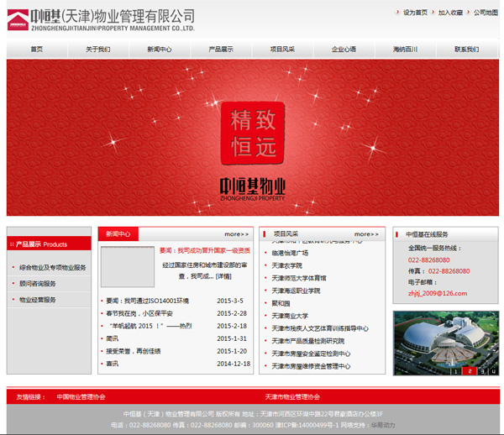The width and height of the screenshot is (504, 435).
Task: Open headline 要闻：我司成功晋升国家一级资质
Action: 205,250
